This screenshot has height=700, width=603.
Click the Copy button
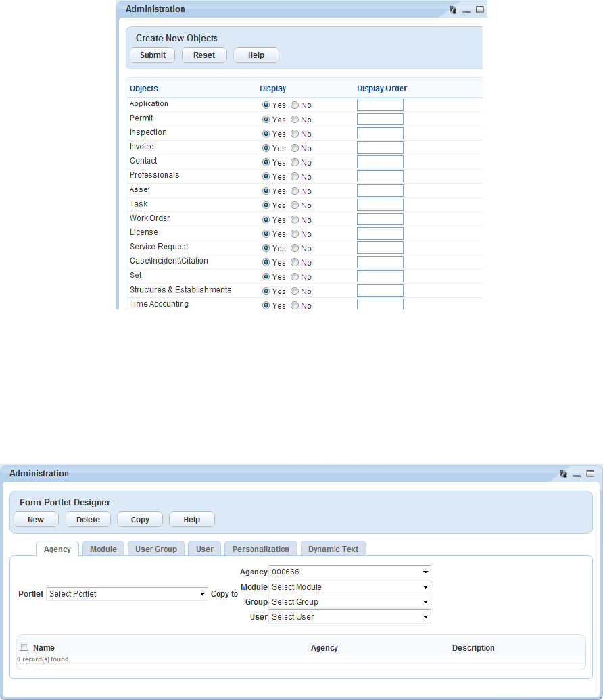pyautogui.click(x=140, y=520)
